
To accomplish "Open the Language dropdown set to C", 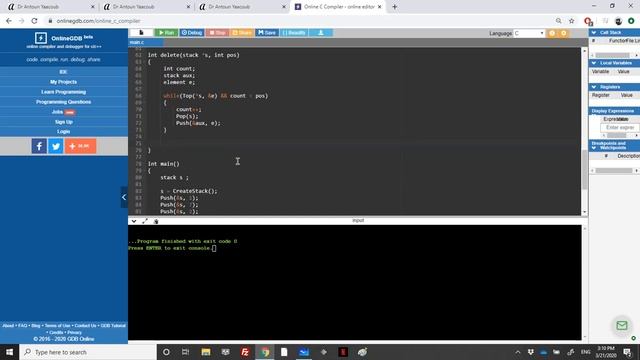I will click(x=529, y=33).
